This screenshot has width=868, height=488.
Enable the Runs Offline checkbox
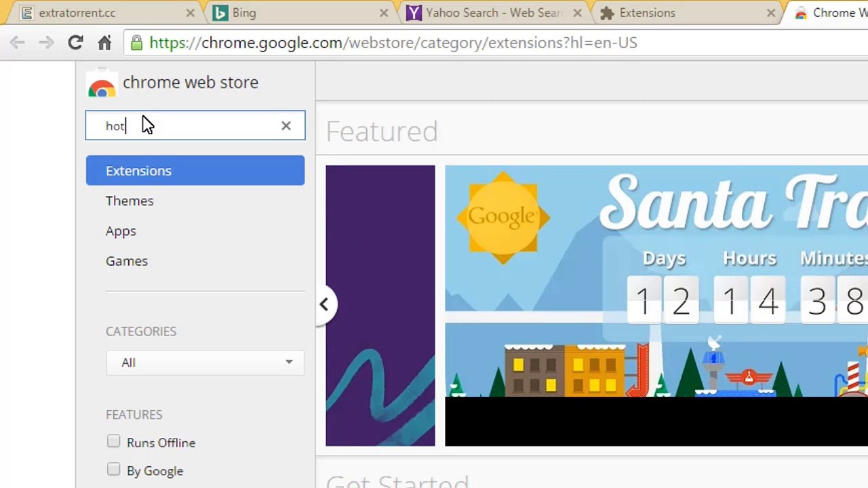tap(113, 441)
